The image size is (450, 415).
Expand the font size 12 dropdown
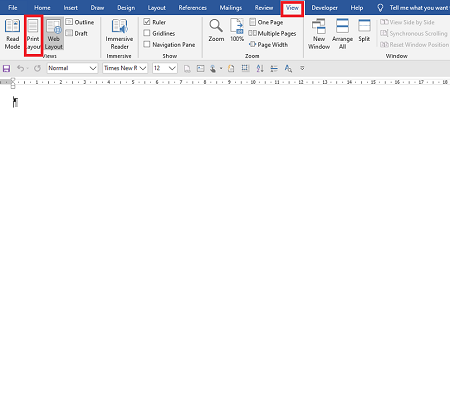(172, 68)
